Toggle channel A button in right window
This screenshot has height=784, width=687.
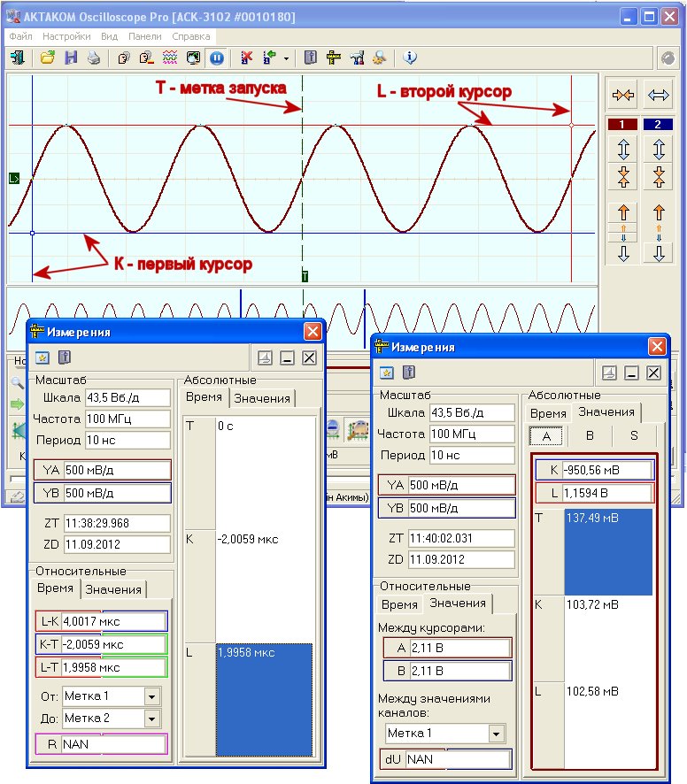click(546, 436)
